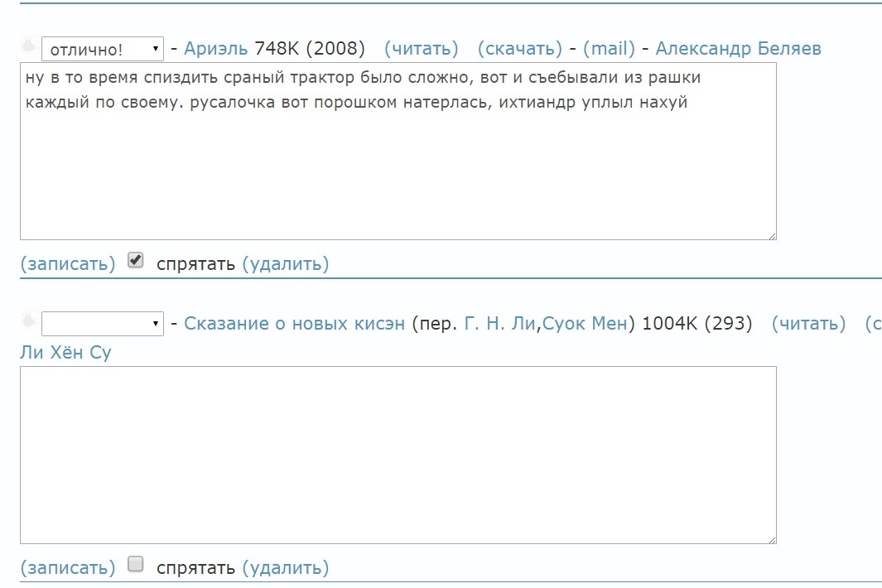Image resolution: width=882 pixels, height=588 pixels.
Task: Click the size text 1004K (293)
Action: pyautogui.click(x=697, y=324)
